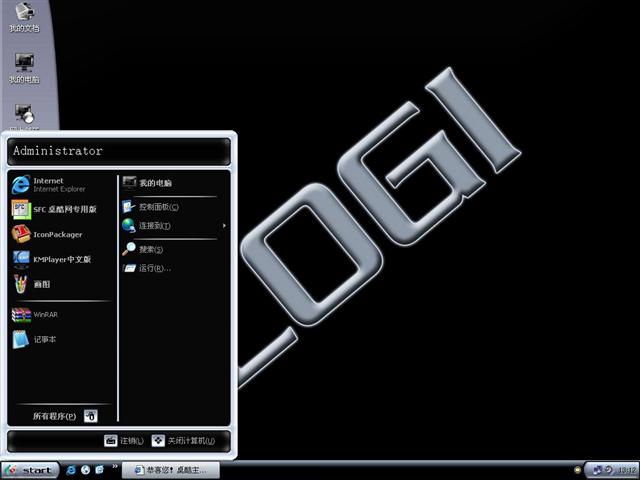Click the second quick launch icon on taskbar
The width and height of the screenshot is (640, 480).
[85, 470]
